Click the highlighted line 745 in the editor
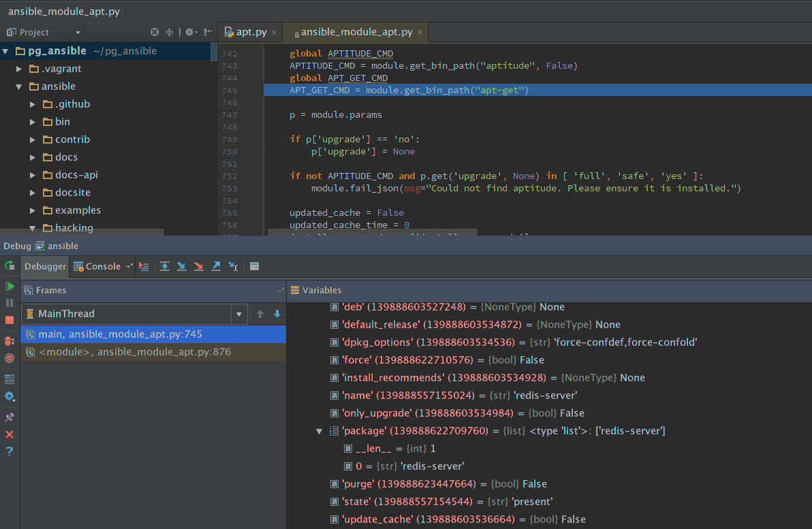Screen dimensions: 812x529 (x=409, y=89)
